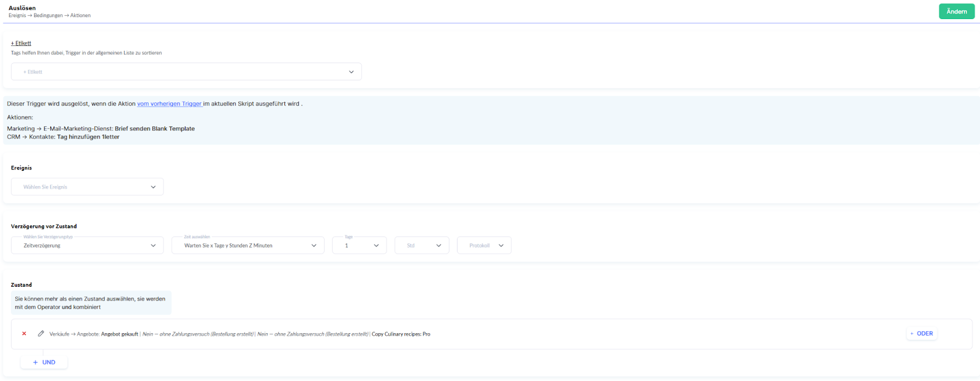Click the underlined + Etikett link
Image resolution: width=980 pixels, height=381 pixels.
pos(21,43)
